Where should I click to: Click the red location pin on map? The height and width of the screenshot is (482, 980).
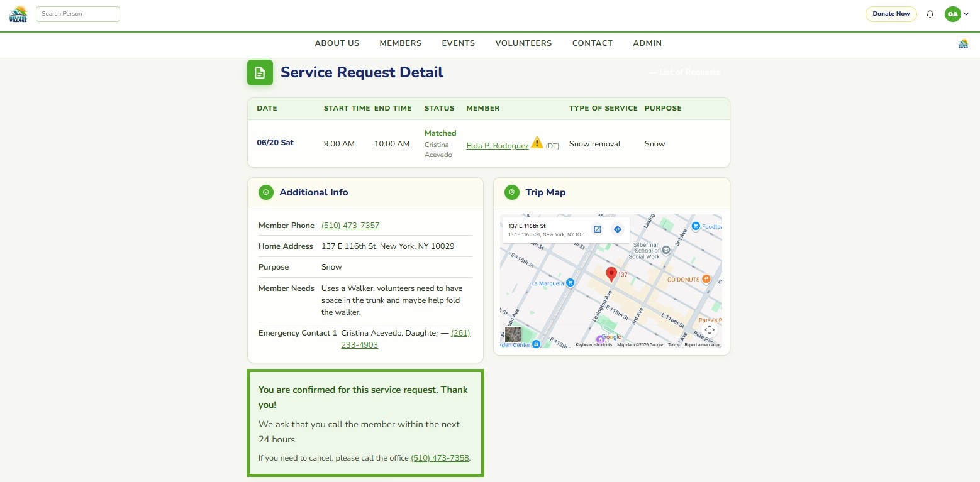tap(611, 274)
